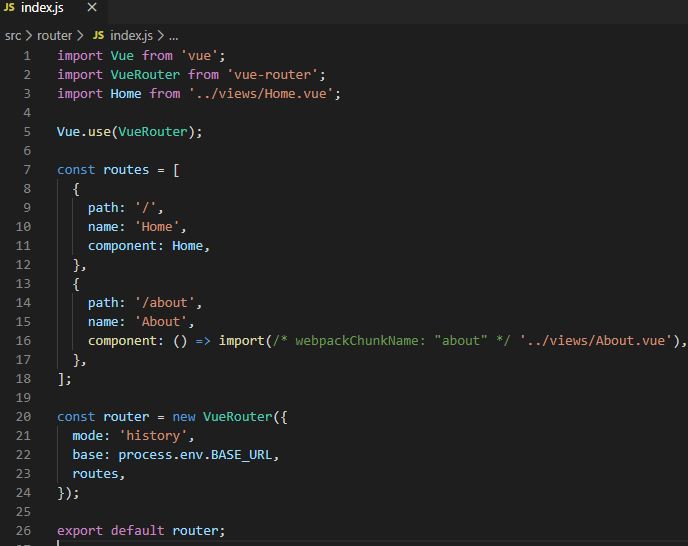Open the router breadcrumb segment
The image size is (688, 546).
click(54, 36)
